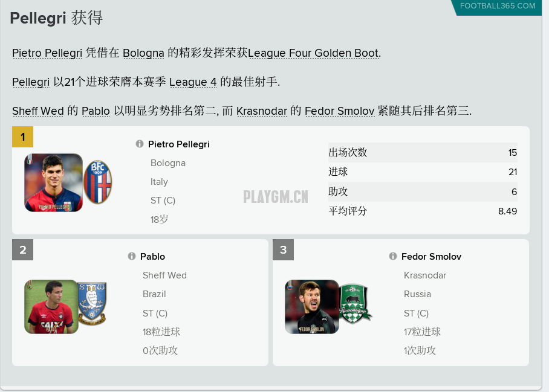Open the League Four Golden Boot link
The image size is (549, 392).
pos(314,53)
